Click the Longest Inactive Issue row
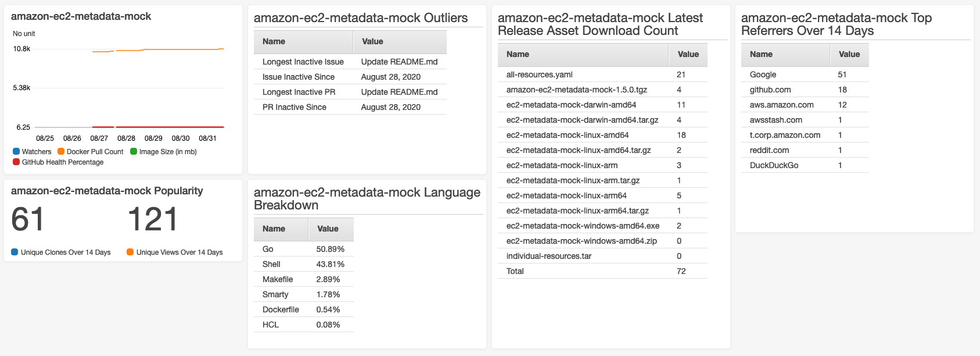The image size is (980, 356). tap(350, 62)
